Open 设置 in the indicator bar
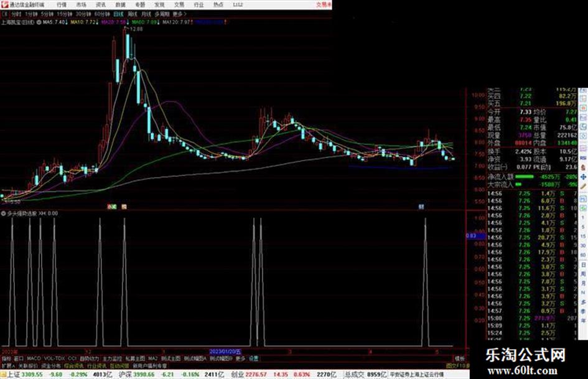This screenshot has height=379, width=588. tap(253, 358)
